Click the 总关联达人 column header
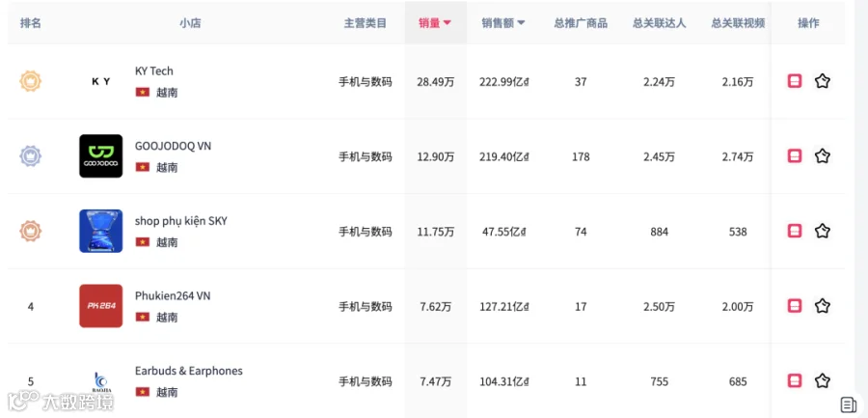This screenshot has width=868, height=418. 660,23
